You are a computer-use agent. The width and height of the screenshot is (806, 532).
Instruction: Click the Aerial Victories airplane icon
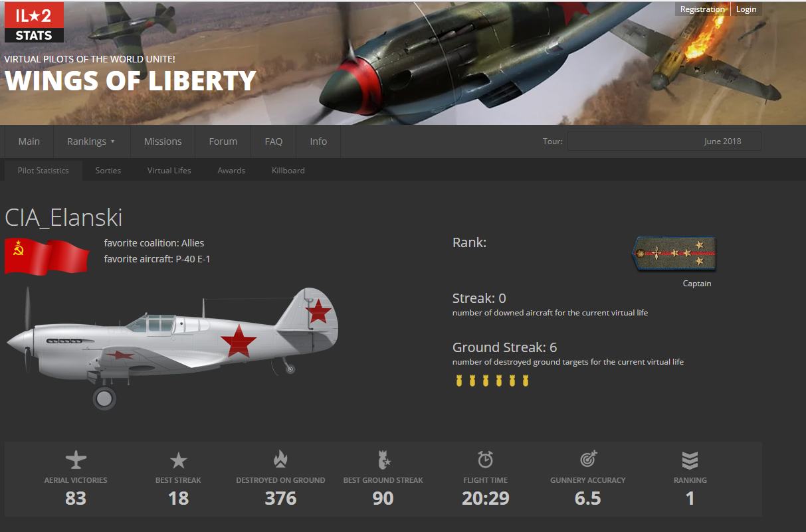[x=76, y=460]
